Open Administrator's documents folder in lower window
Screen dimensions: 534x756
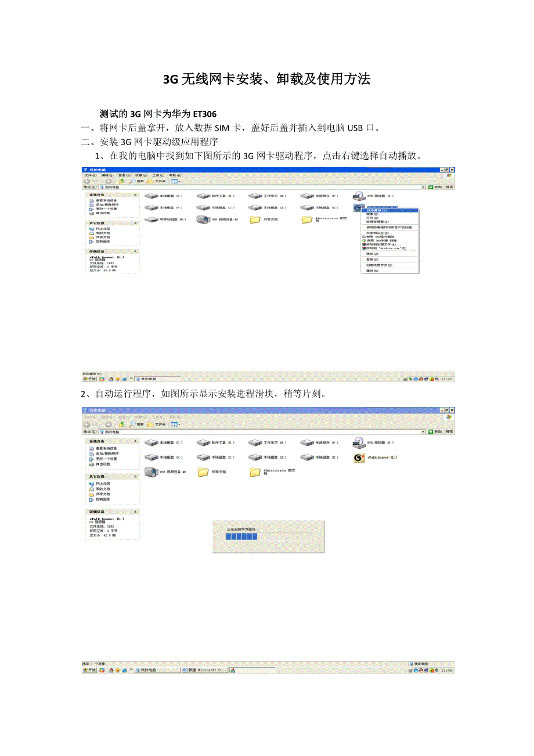(x=255, y=471)
